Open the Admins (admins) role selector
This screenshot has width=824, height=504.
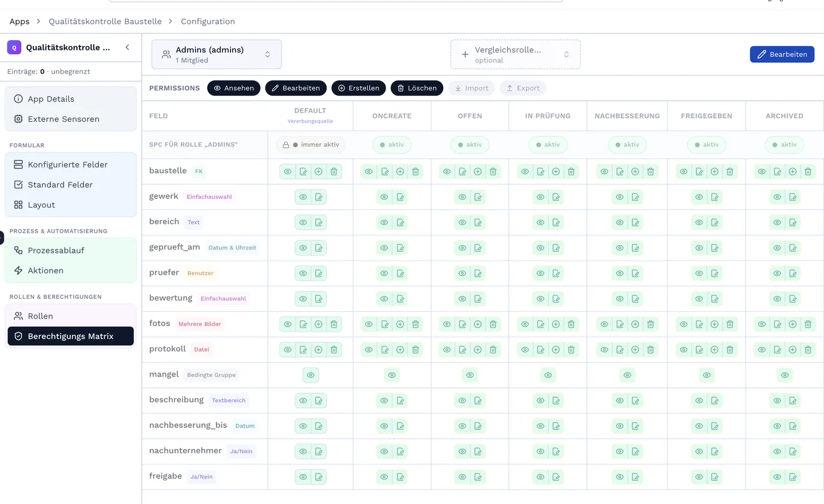(216, 54)
